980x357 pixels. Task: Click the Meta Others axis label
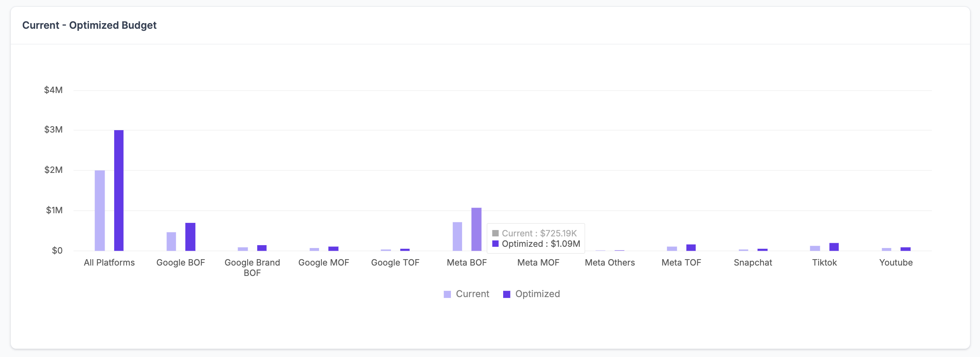[609, 263]
